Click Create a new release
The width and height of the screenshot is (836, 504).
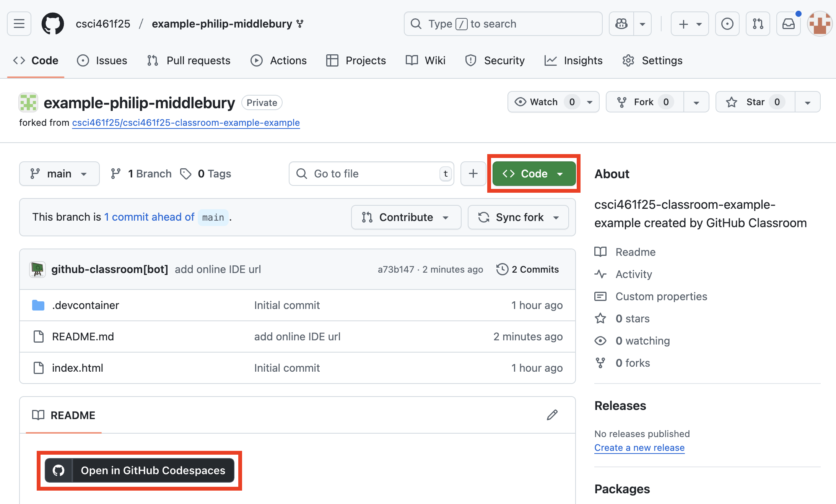click(639, 448)
